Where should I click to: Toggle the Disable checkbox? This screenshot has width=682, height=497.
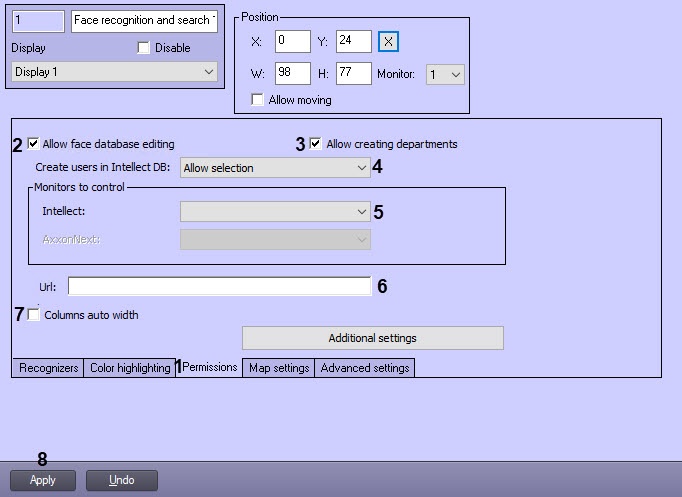[144, 47]
